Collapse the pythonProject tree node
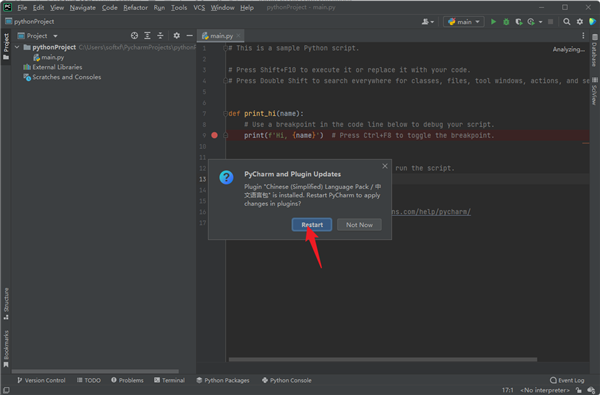 (17, 47)
